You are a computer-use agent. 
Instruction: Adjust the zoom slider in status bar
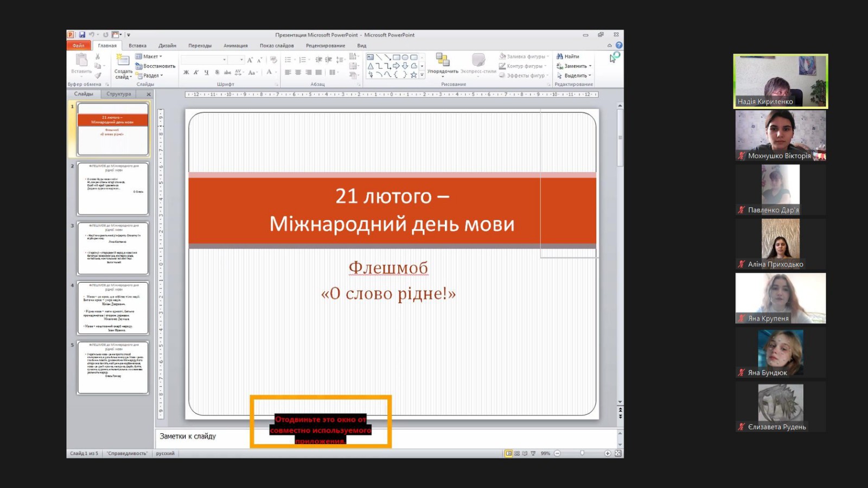(582, 453)
